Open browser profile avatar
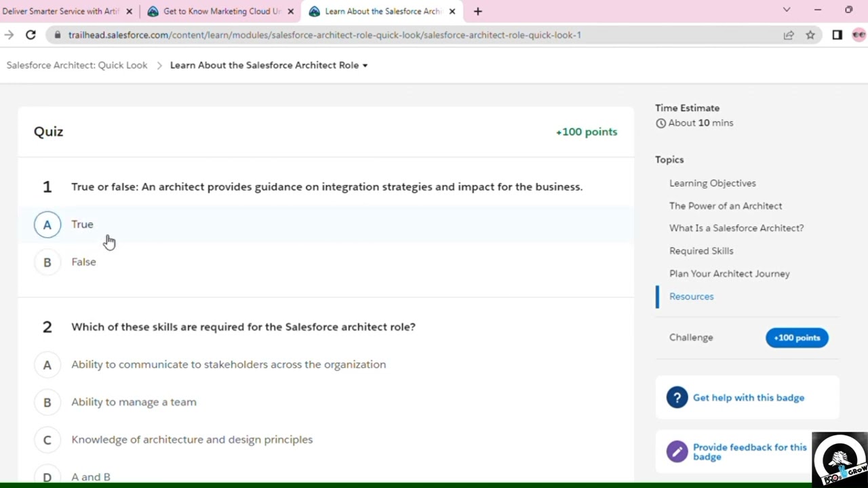 tap(859, 35)
